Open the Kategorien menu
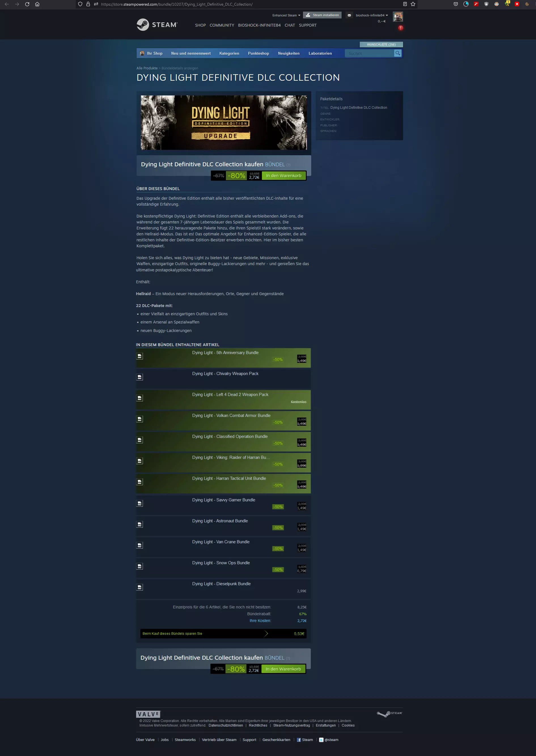 pos(229,54)
